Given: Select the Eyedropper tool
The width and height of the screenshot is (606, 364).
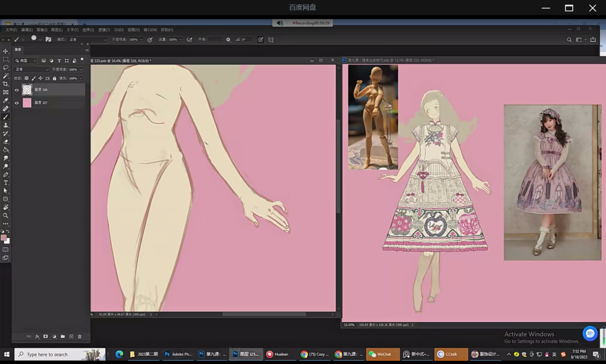Looking at the screenshot, I should click(x=6, y=101).
